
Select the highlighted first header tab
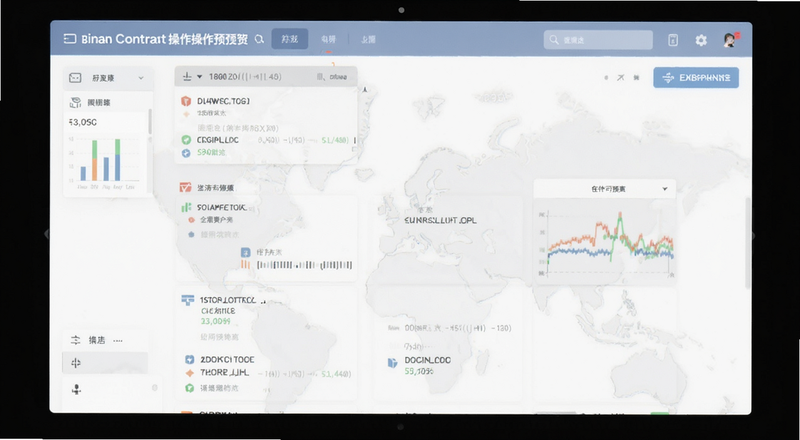tap(289, 39)
